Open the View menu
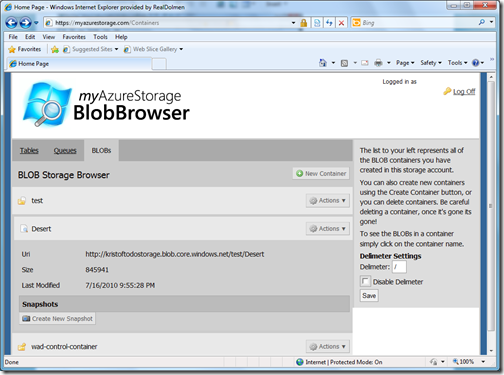This screenshot has width=504, height=375. [x=49, y=37]
